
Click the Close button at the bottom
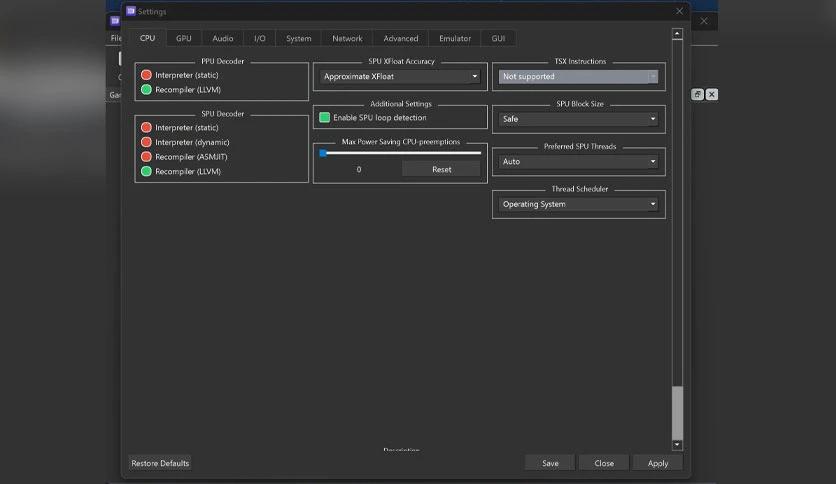pyautogui.click(x=604, y=463)
